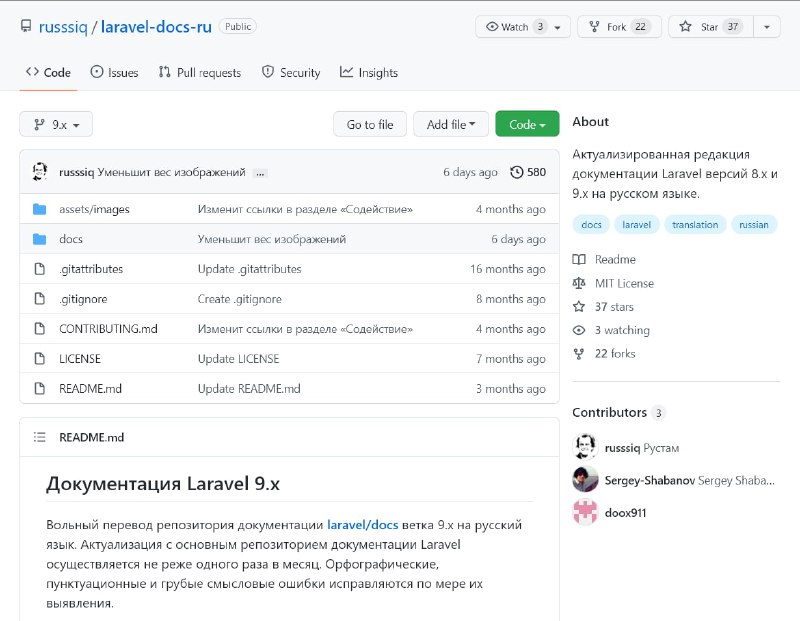Open commit message 'Update README.md'
This screenshot has width=800, height=621.
[x=249, y=389]
